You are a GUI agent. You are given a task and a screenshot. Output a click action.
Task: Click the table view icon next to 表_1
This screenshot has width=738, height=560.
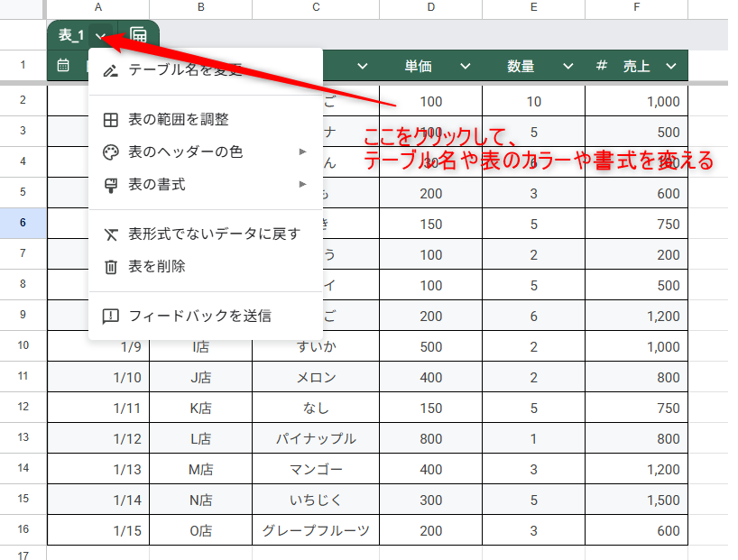(x=138, y=35)
